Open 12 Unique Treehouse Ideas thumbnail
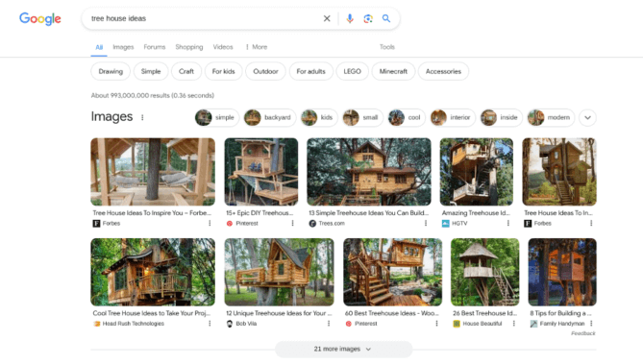The image size is (643, 364). (x=279, y=272)
